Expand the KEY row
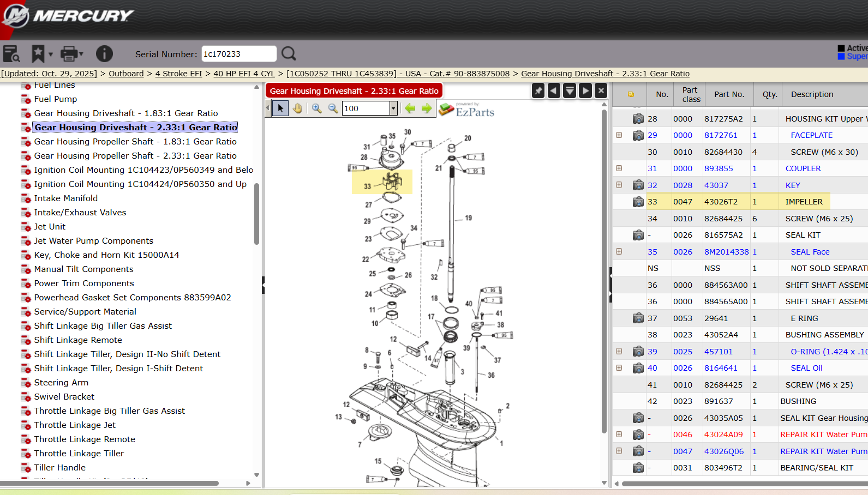 pos(619,185)
